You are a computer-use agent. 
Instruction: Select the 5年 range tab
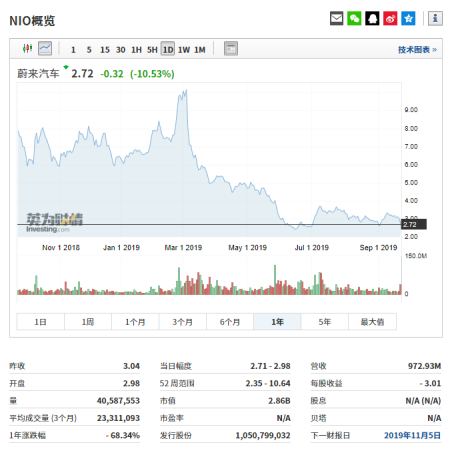point(325,322)
